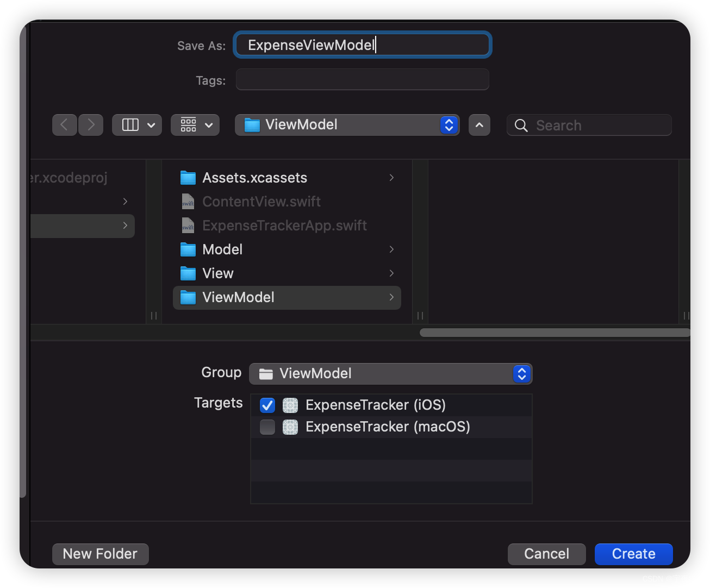This screenshot has height=588, width=710.
Task: Click the highlighted row chevron in left column
Action: (x=125, y=226)
